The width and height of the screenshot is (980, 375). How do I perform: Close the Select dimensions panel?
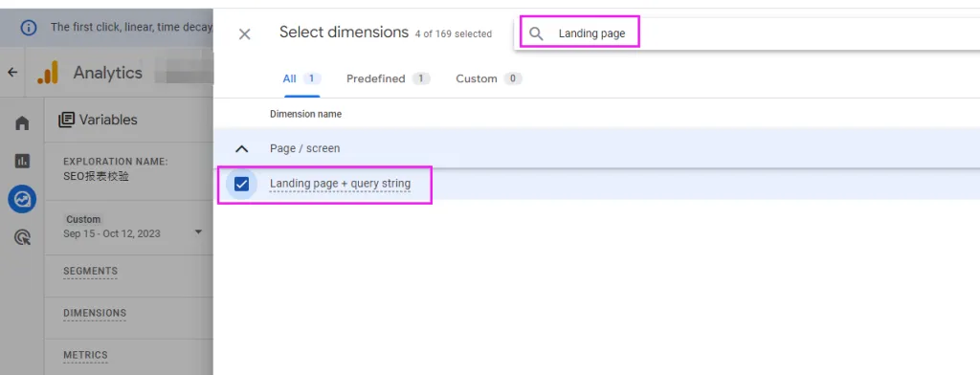point(244,34)
